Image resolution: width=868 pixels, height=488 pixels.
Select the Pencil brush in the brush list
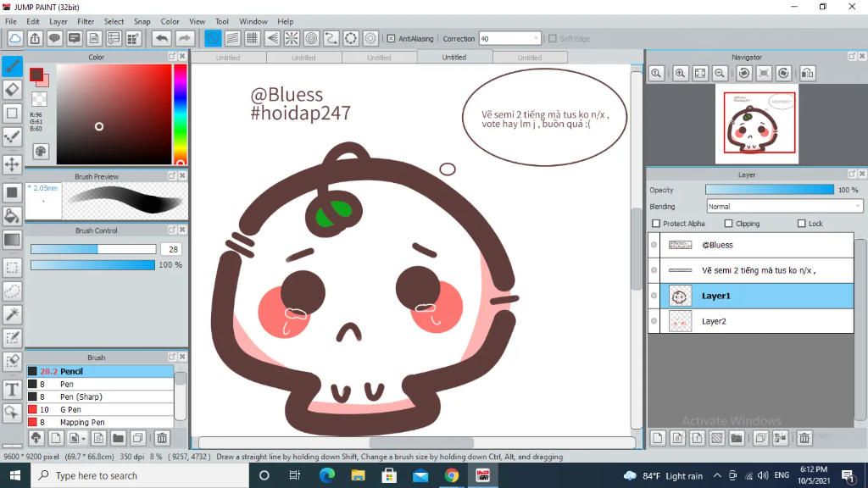point(100,371)
